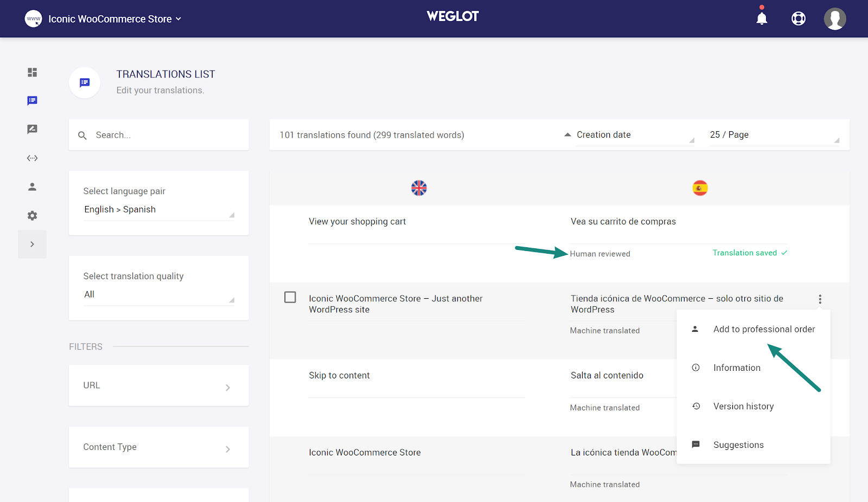868x502 pixels.
Task: Open the translation quality All dropdown
Action: (159, 295)
